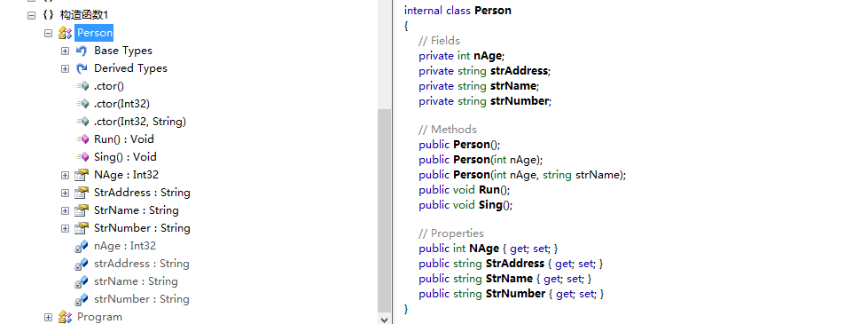The image size is (868, 324).
Task: Open the strAddress field link in code
Action: pyautogui.click(x=520, y=71)
